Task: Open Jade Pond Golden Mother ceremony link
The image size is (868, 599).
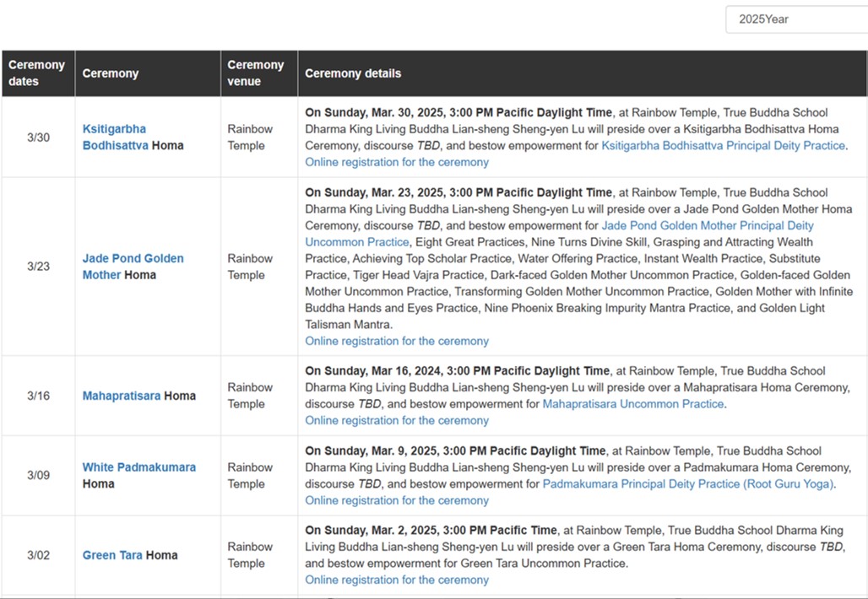Action: pos(133,267)
